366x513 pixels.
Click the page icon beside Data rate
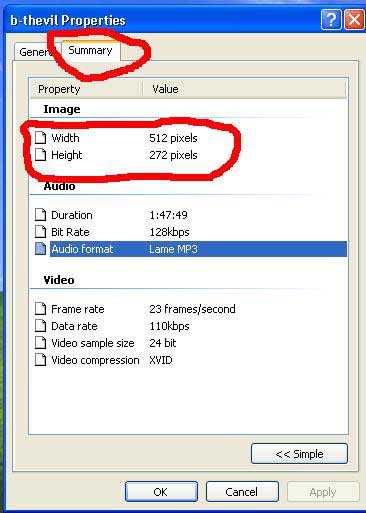[x=41, y=326]
